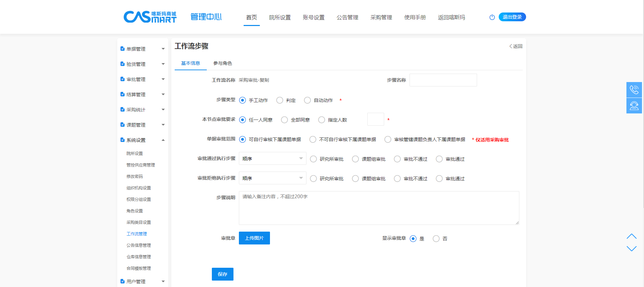Set 显示审批章 to 否
Image resolution: width=644 pixels, height=287 pixels.
pyautogui.click(x=436, y=239)
